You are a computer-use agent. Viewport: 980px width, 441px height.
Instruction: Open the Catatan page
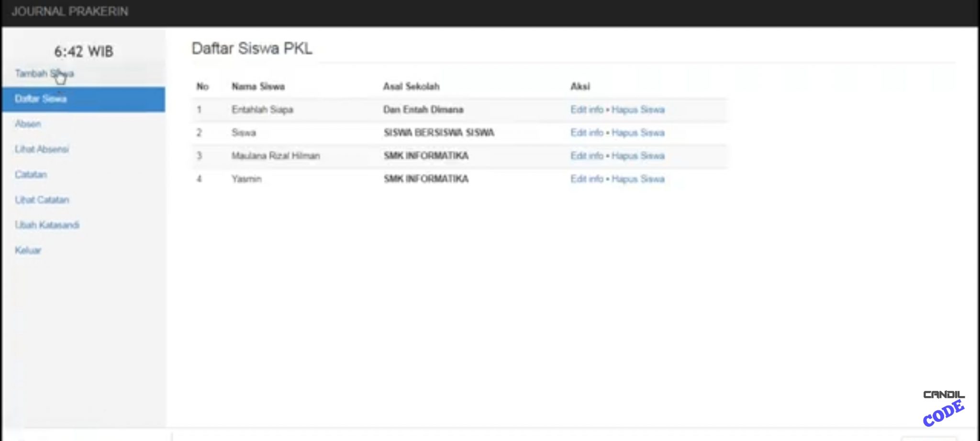pos(31,175)
